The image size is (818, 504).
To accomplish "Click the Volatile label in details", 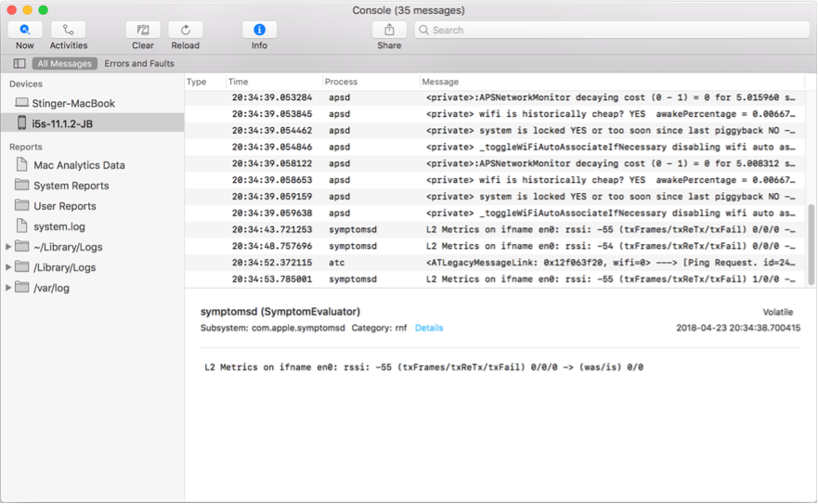I will click(778, 312).
